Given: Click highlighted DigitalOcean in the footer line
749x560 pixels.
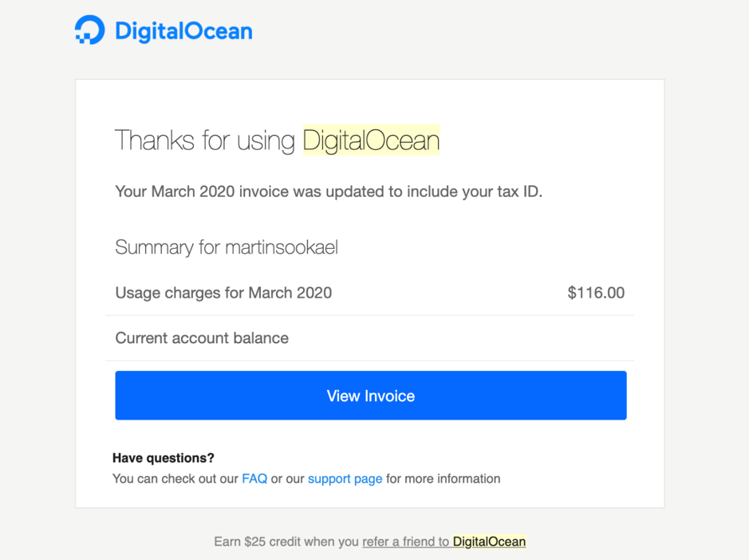Looking at the screenshot, I should pos(489,542).
